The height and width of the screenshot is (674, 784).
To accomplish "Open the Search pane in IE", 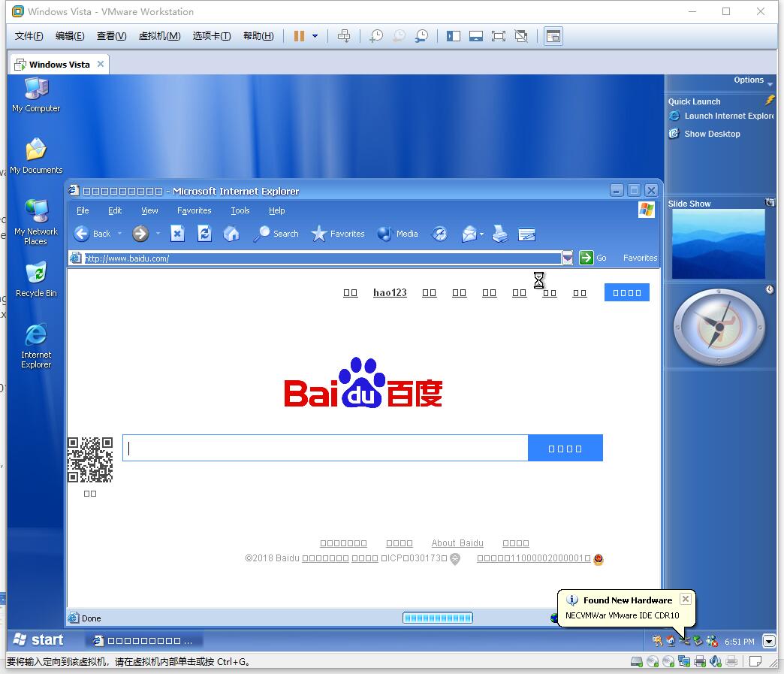I will 276,234.
